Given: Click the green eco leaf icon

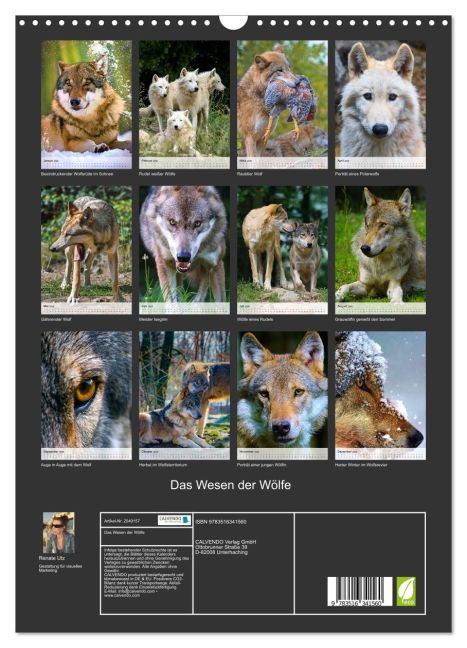Looking at the screenshot, I should pyautogui.click(x=406, y=591).
